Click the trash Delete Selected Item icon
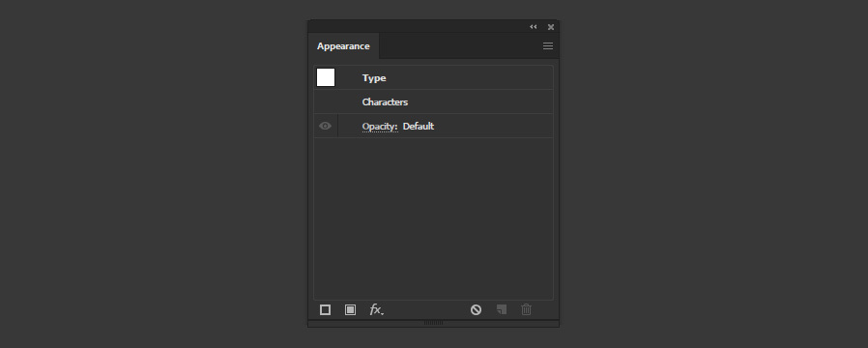Viewport: 868px width, 348px height. (x=527, y=310)
